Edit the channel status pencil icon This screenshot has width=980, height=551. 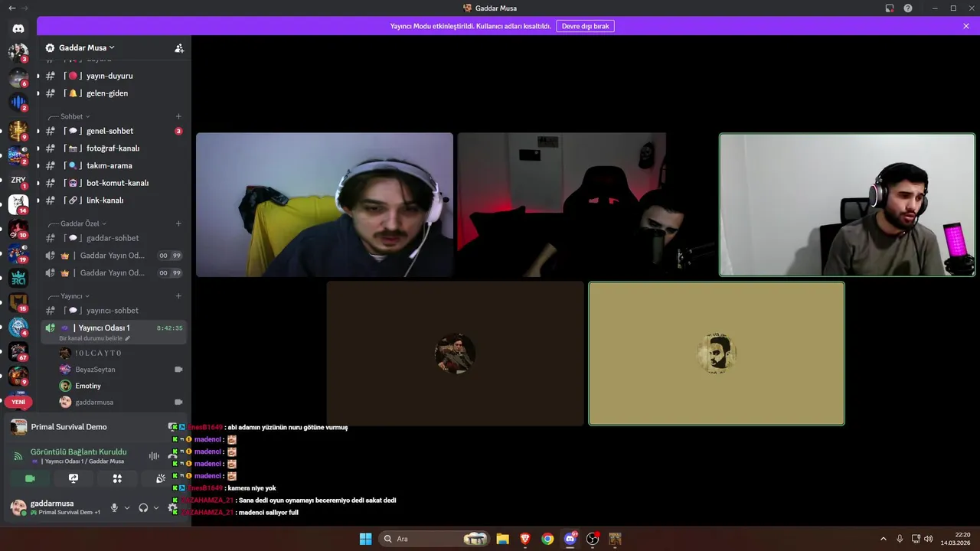point(128,338)
